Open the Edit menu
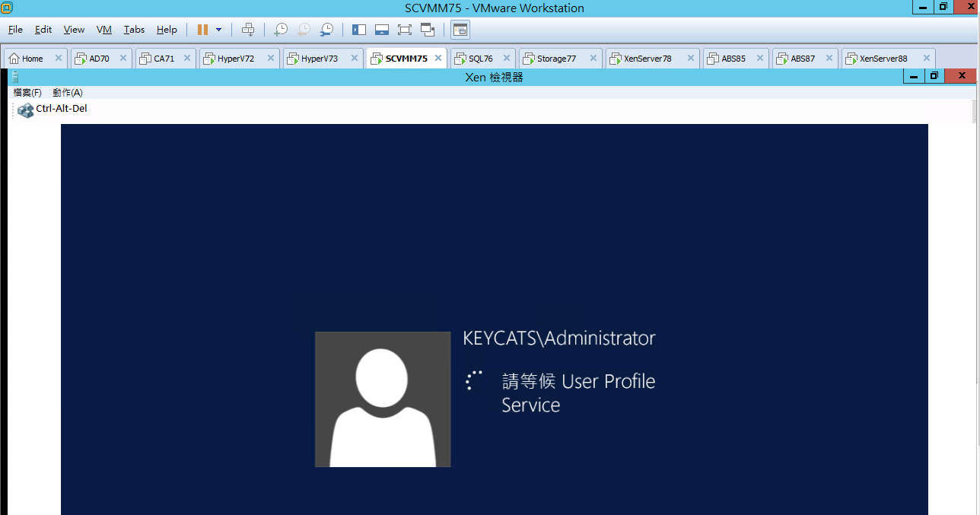 tap(43, 30)
